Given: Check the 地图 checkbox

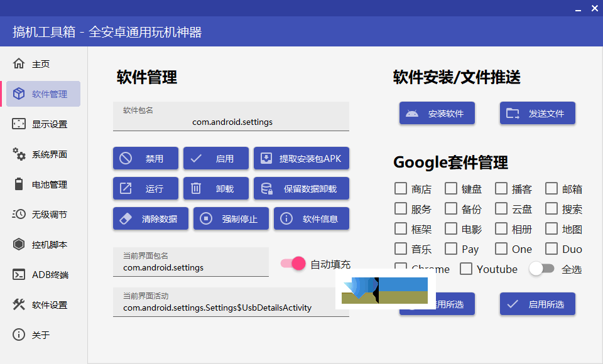Looking at the screenshot, I should [x=551, y=228].
